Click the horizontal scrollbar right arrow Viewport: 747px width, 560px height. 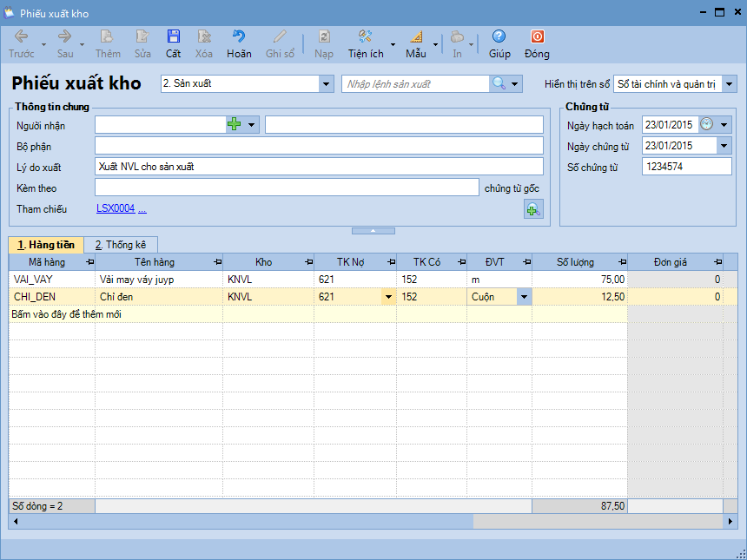click(730, 522)
